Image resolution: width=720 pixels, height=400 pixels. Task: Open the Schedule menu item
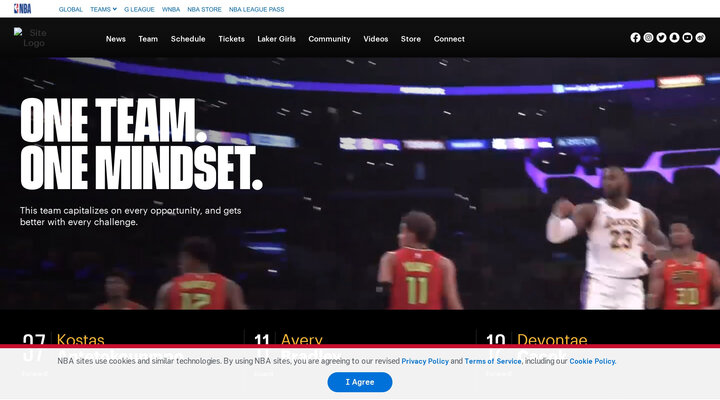point(188,39)
